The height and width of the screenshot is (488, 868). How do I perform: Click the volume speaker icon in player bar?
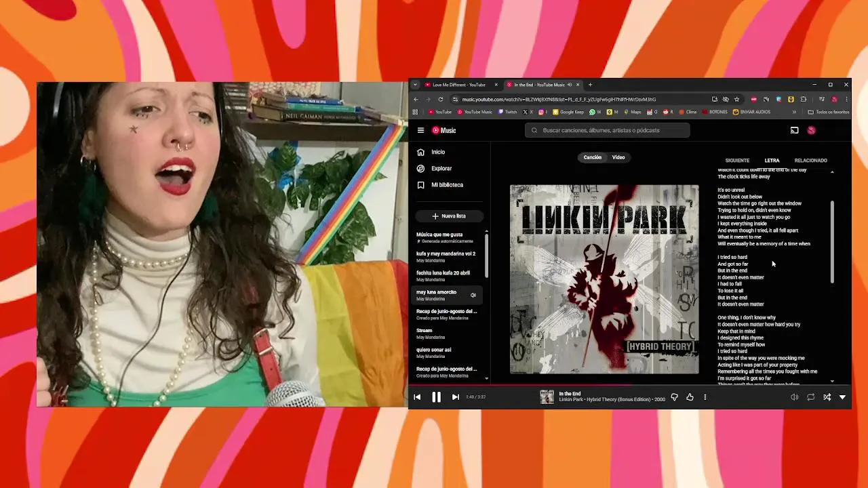pos(794,397)
